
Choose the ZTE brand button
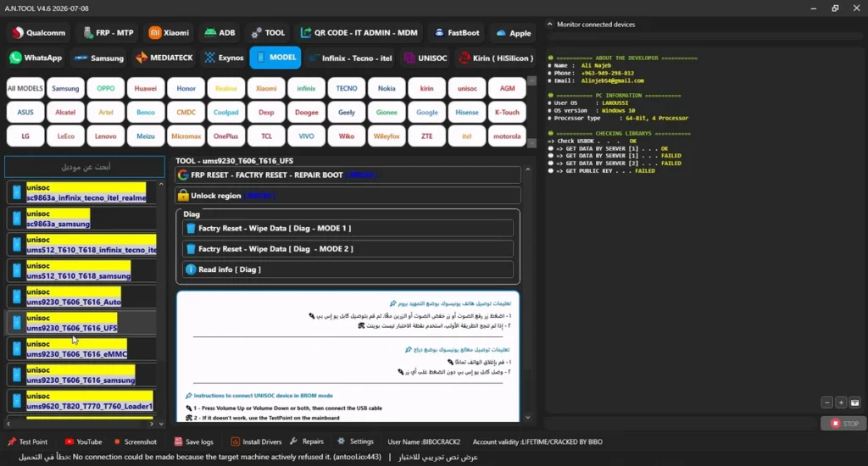point(427,136)
